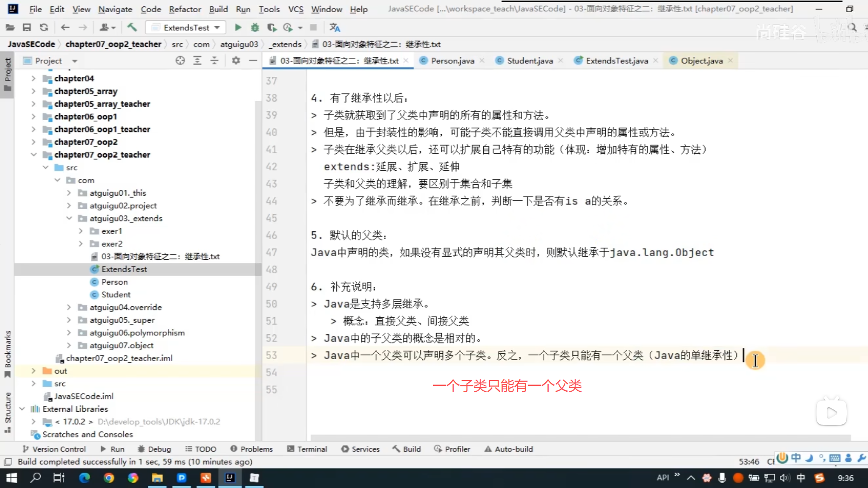This screenshot has height=488, width=868.
Task: Open Project panel settings gear
Action: click(x=236, y=61)
